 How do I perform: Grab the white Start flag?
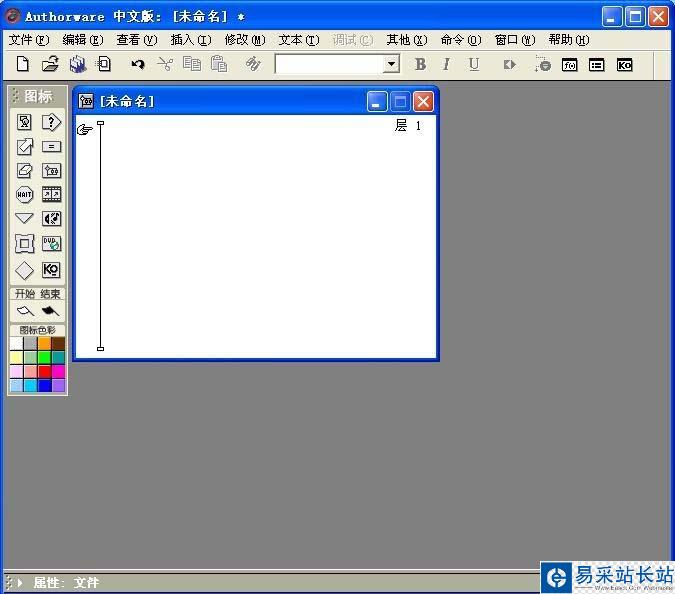tap(25, 310)
